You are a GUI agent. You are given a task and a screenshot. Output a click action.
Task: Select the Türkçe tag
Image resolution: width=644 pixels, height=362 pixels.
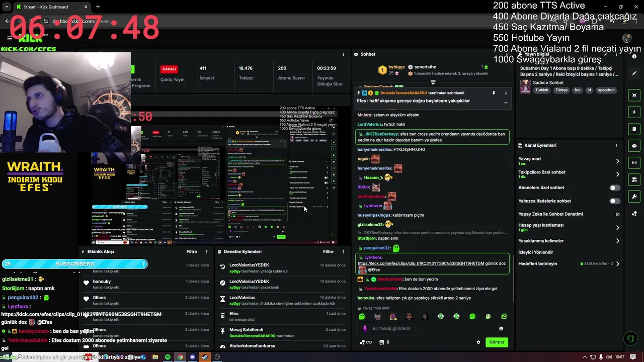click(x=561, y=90)
